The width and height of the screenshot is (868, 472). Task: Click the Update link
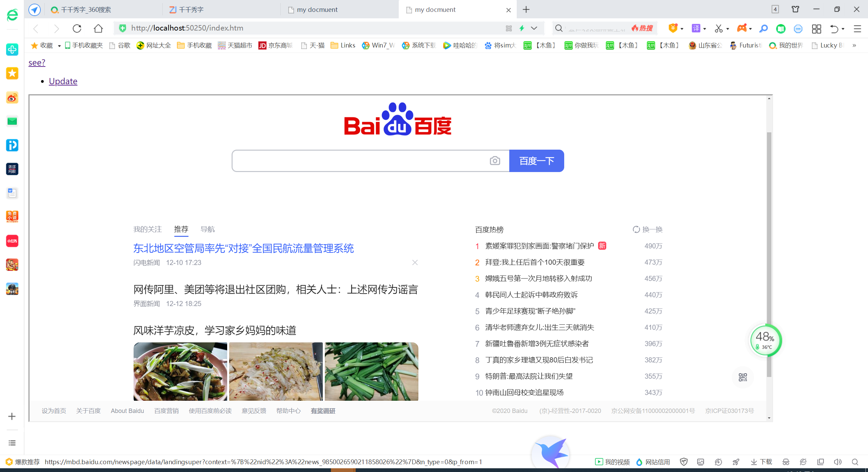(63, 81)
